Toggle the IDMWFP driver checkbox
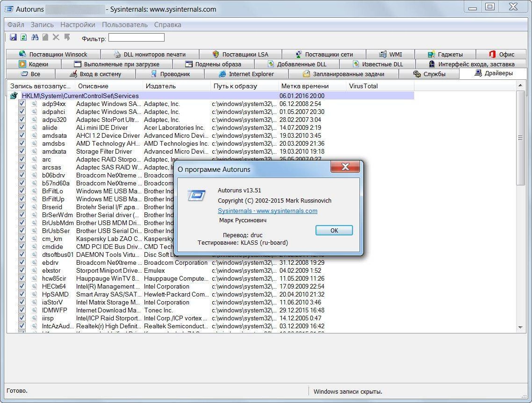 [x=22, y=310]
